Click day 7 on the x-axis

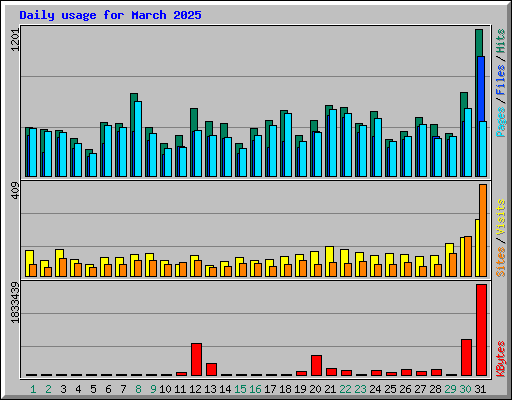tap(123, 389)
